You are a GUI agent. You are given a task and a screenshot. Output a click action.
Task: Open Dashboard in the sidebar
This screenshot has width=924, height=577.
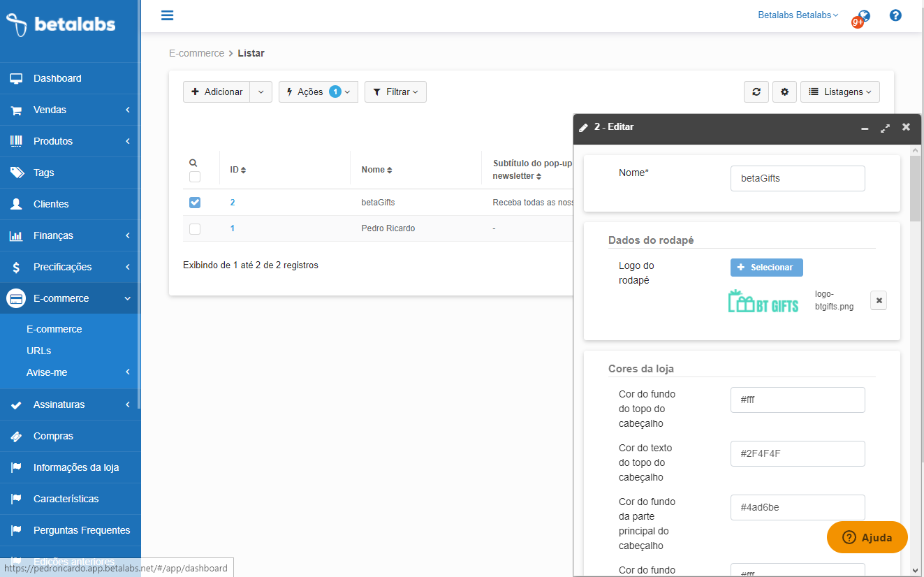(x=57, y=78)
